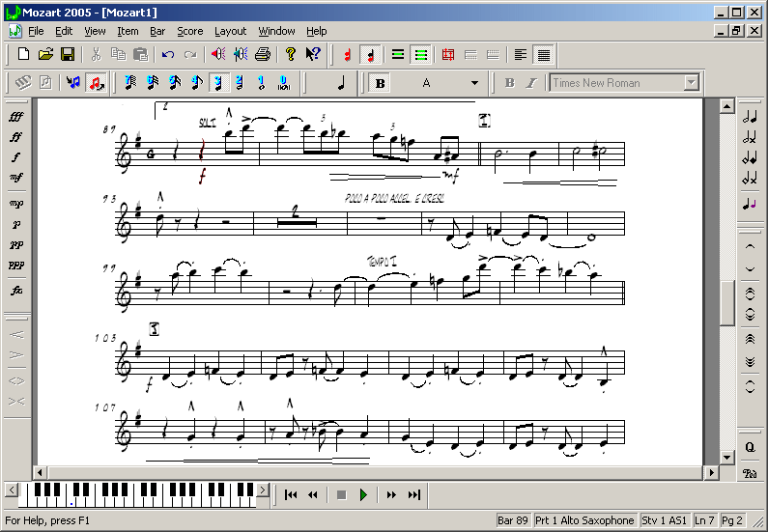This screenshot has width=768, height=532.
Task: Open the Bar menu
Action: (x=157, y=31)
